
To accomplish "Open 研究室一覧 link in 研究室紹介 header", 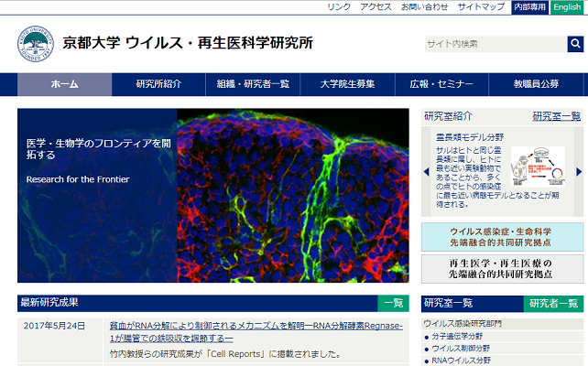I will (557, 116).
